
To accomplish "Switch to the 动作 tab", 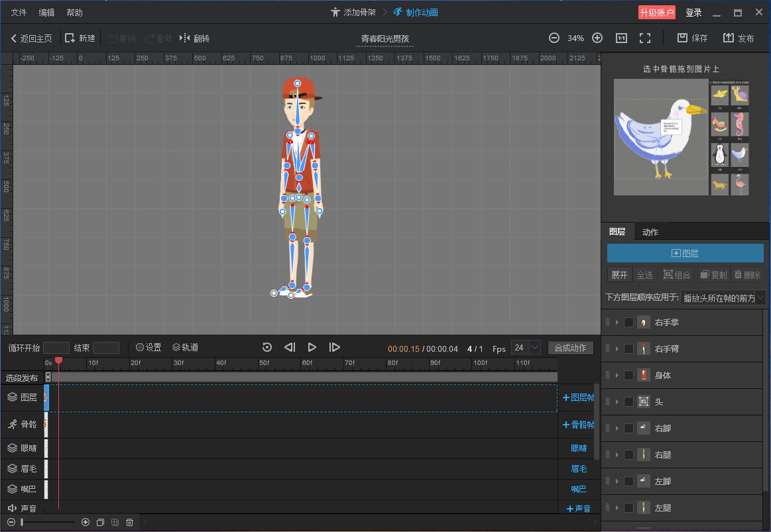I will pyautogui.click(x=648, y=231).
